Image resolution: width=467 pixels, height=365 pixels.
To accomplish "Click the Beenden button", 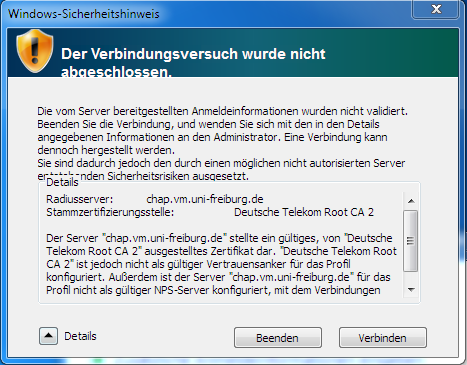I will [278, 338].
